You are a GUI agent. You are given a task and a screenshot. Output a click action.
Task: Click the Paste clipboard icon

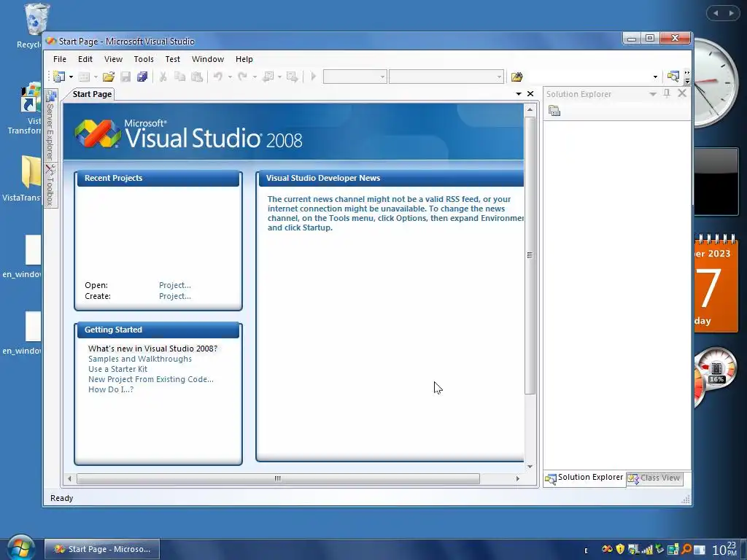pyautogui.click(x=197, y=77)
